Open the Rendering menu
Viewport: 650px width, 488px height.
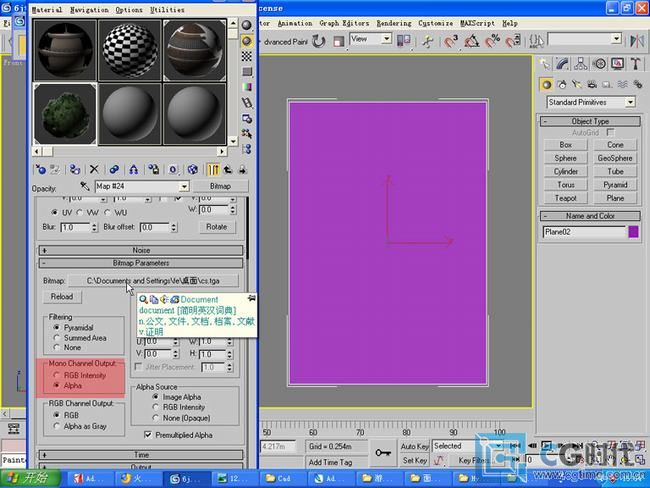click(394, 23)
